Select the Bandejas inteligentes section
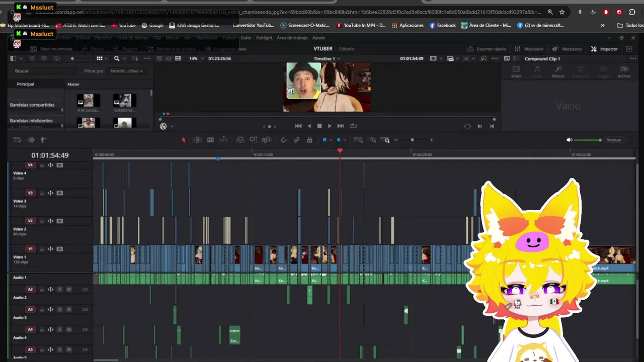The height and width of the screenshot is (362, 644). [x=31, y=121]
